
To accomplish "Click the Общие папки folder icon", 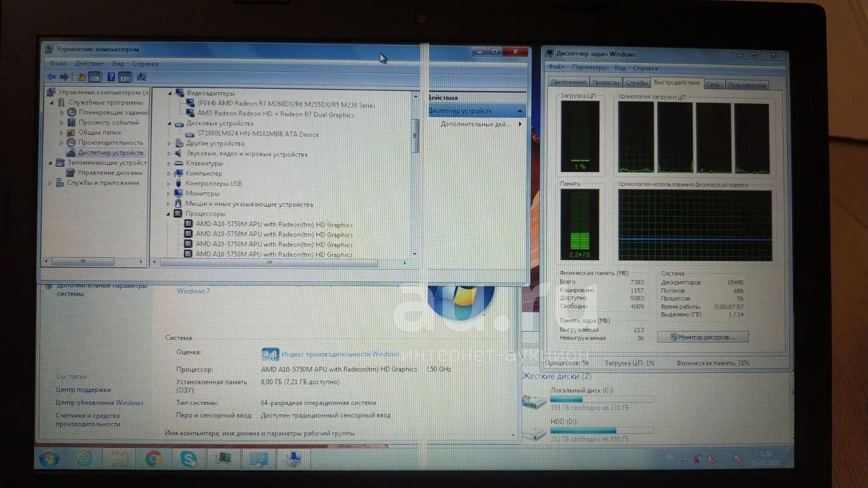I will click(x=71, y=132).
